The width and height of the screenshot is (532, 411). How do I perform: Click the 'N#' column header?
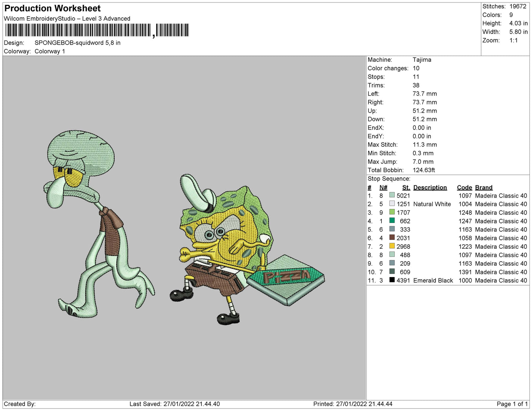[x=383, y=187]
